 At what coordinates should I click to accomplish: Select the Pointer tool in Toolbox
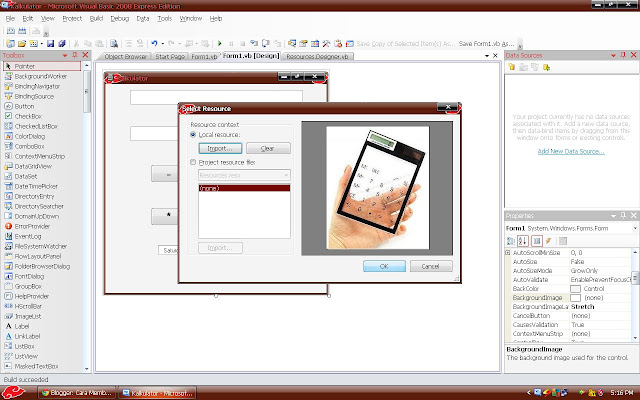[42, 66]
